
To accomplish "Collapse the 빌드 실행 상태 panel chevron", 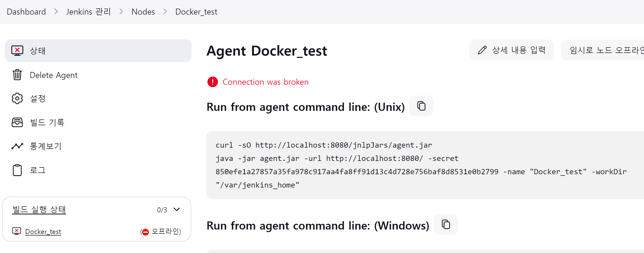I will (x=177, y=209).
